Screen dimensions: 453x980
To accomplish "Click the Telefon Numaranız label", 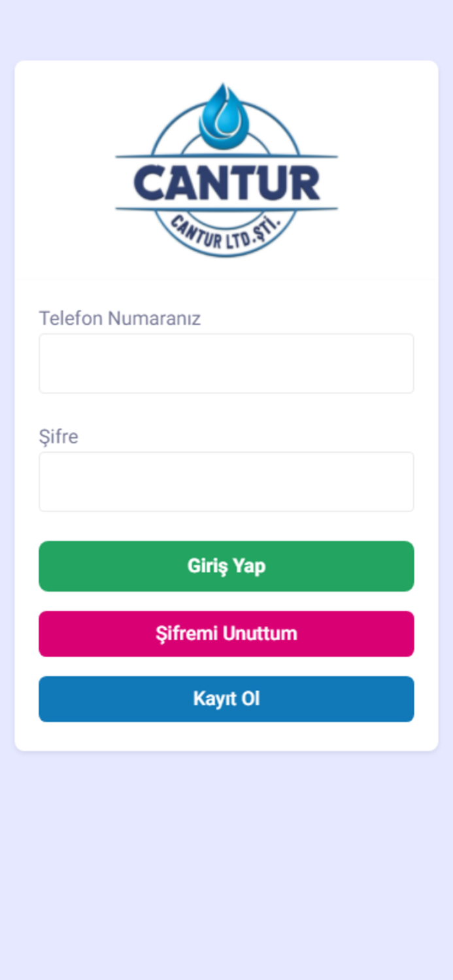I will 120,318.
